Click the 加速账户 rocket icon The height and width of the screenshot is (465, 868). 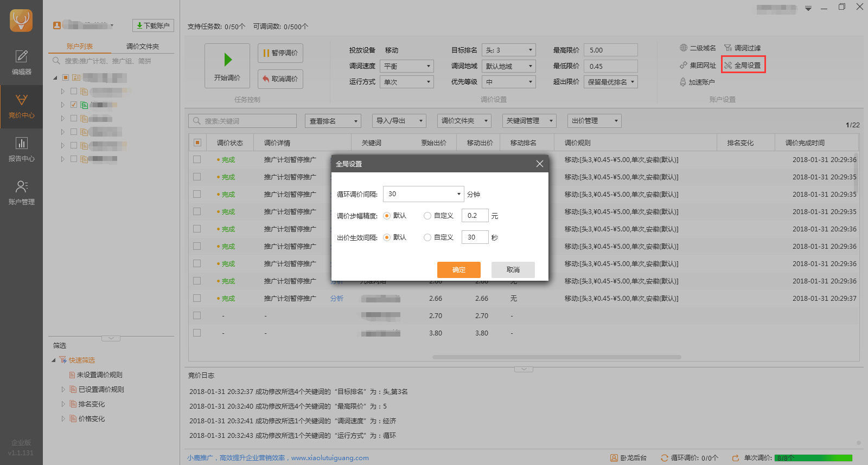click(683, 82)
